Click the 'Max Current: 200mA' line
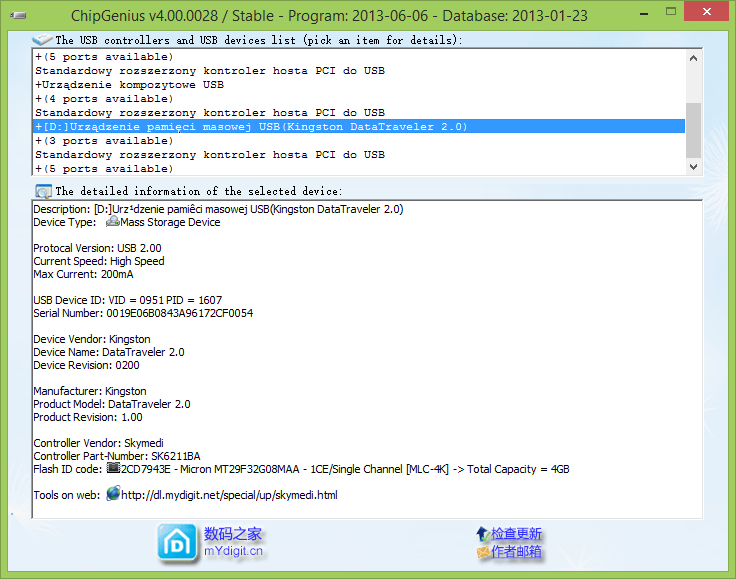 (83, 274)
